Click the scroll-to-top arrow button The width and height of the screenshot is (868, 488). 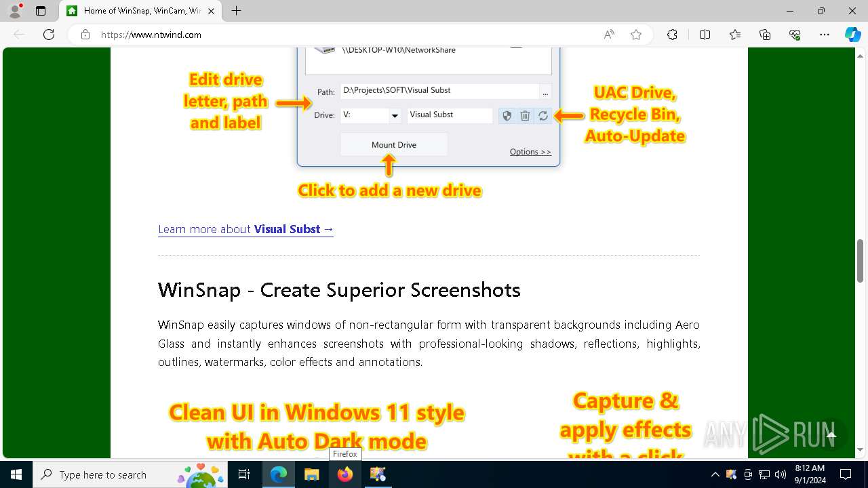[x=831, y=435]
